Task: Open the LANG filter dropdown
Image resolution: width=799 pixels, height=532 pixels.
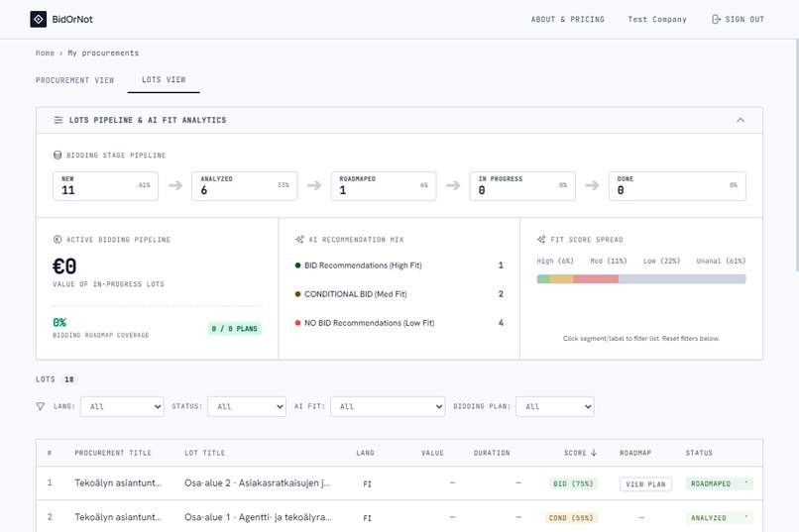Action: [122, 406]
